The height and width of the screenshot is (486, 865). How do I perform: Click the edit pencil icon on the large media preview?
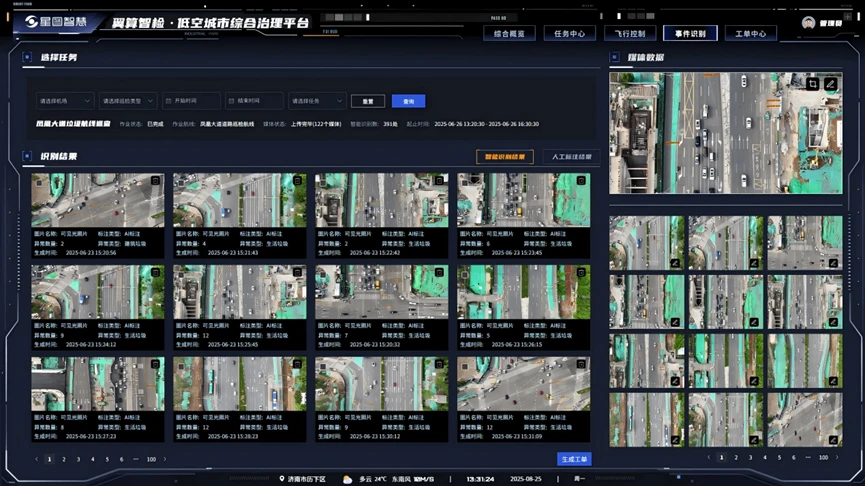830,84
